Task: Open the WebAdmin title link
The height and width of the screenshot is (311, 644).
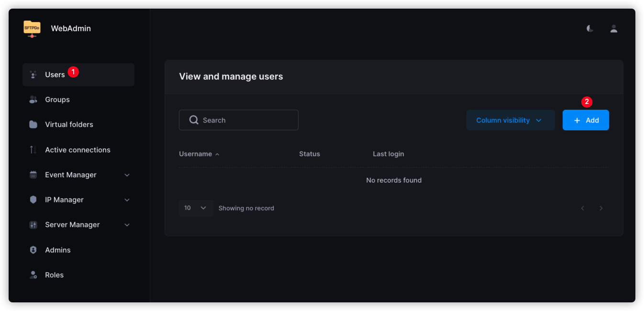Action: [x=71, y=28]
